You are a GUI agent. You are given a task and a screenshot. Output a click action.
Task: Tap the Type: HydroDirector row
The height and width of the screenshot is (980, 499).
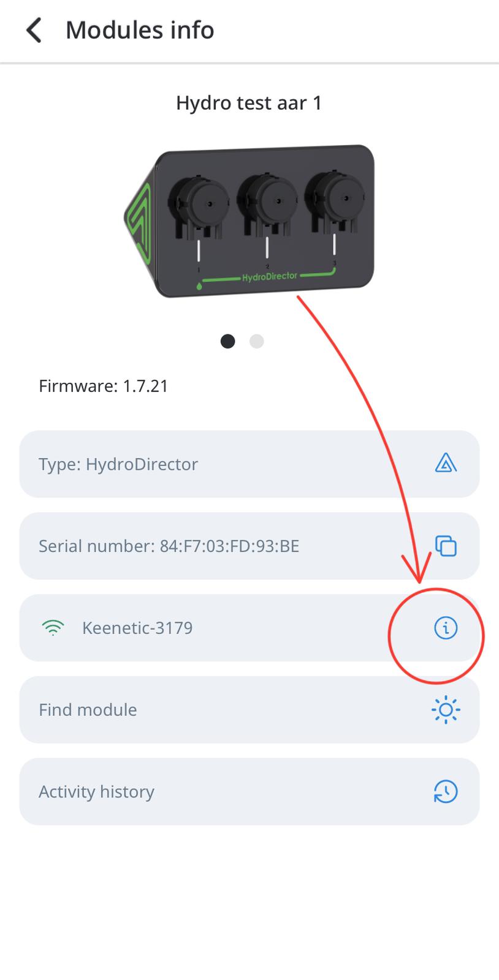point(250,464)
